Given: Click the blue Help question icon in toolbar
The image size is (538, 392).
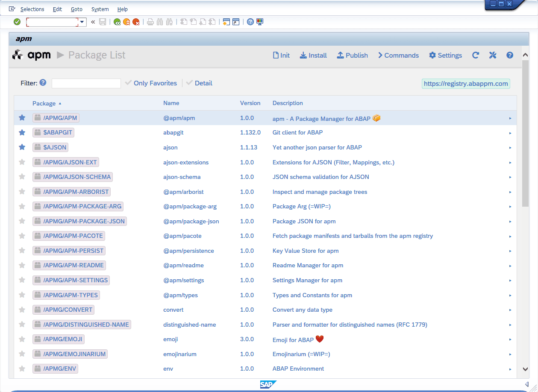Looking at the screenshot, I should [x=250, y=22].
